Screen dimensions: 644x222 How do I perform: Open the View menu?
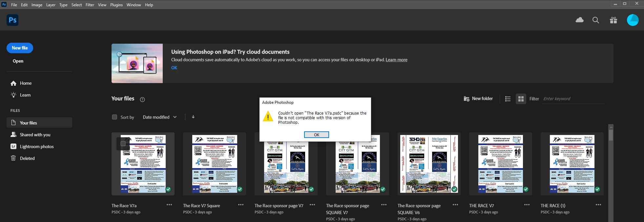tap(102, 5)
